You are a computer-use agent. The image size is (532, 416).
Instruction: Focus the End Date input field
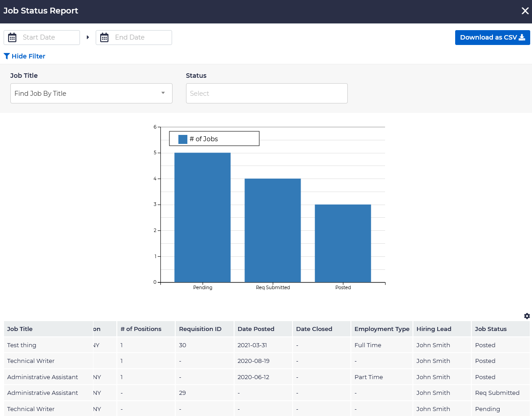point(141,37)
